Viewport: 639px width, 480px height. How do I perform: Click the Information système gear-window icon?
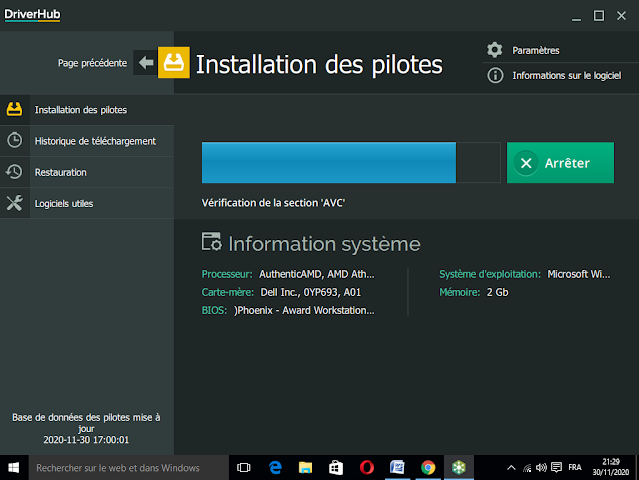click(x=212, y=242)
